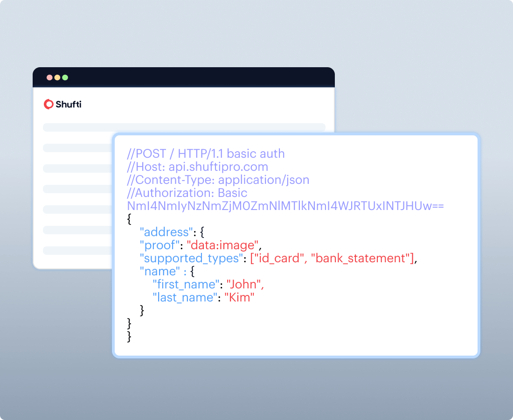Click the top long gray placeholder bar

(x=184, y=127)
